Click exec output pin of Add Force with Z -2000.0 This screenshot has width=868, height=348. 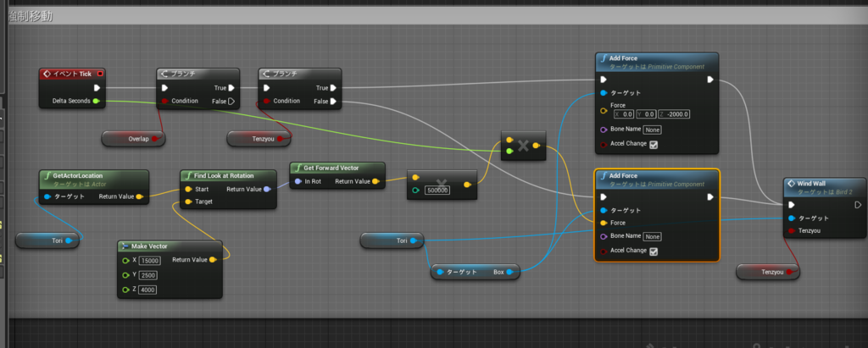(710, 80)
